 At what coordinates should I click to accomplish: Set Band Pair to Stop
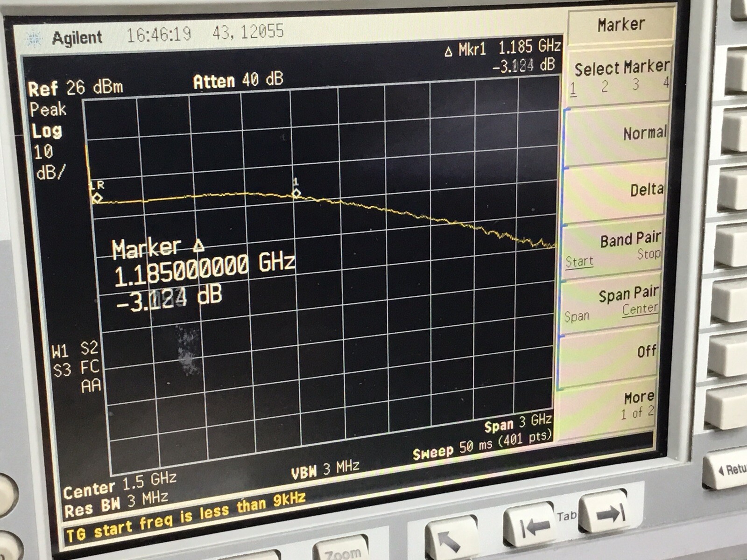point(649,254)
